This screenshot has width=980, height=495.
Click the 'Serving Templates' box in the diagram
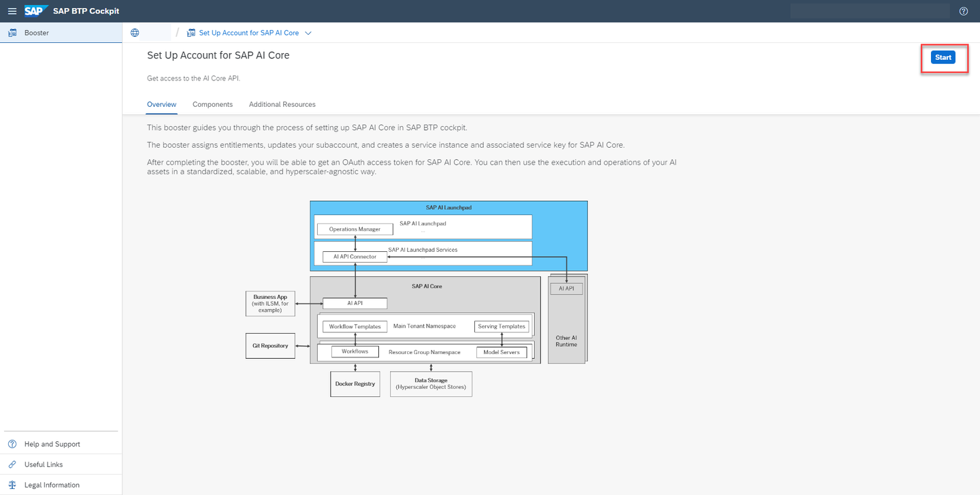point(502,327)
